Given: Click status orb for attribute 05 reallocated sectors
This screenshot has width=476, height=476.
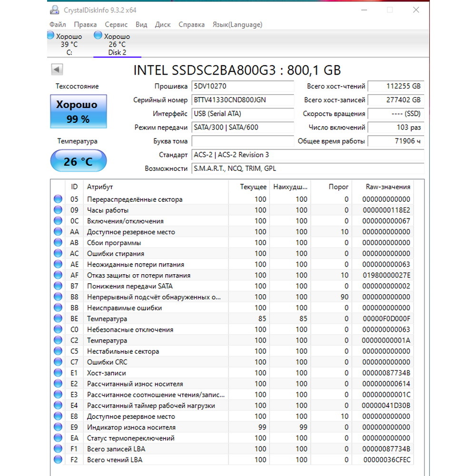Looking at the screenshot, I should (58, 199).
